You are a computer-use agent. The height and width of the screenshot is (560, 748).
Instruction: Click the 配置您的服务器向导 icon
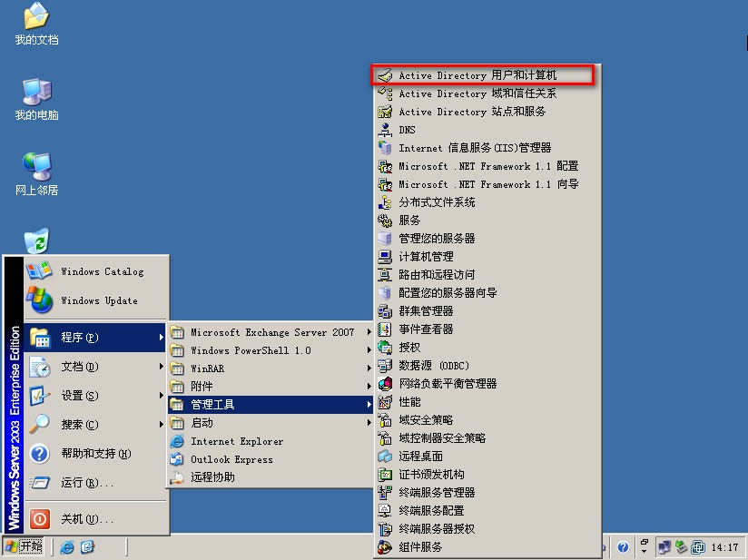click(385, 293)
